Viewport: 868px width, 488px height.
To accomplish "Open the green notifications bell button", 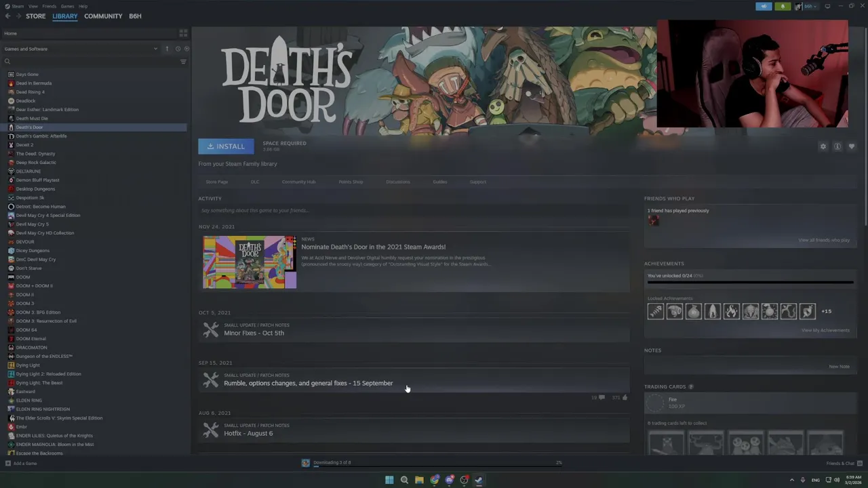I will click(x=783, y=6).
